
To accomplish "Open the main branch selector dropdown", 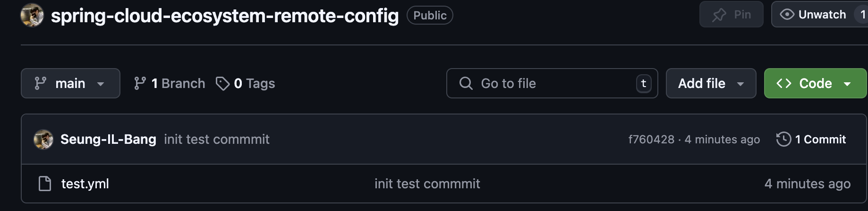I will pos(70,83).
